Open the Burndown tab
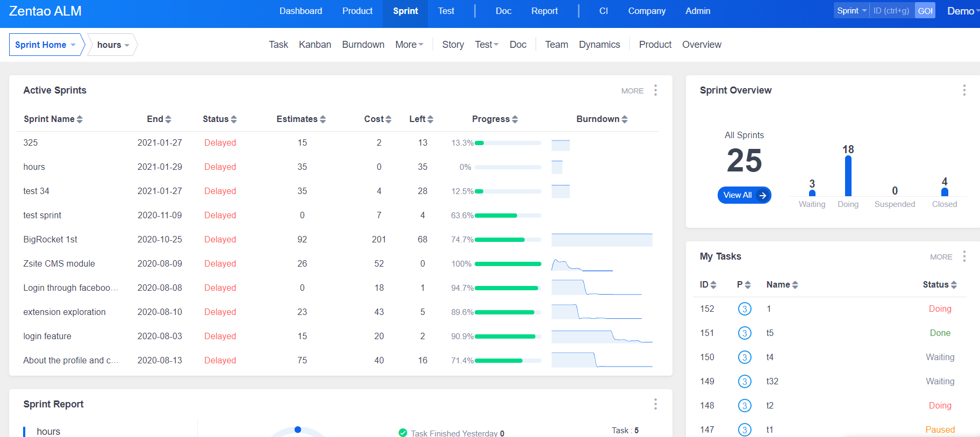 363,45
